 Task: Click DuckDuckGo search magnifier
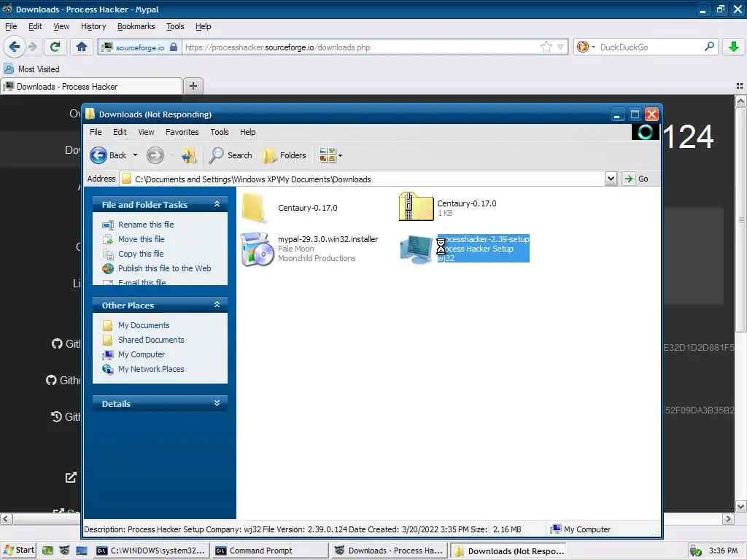709,47
